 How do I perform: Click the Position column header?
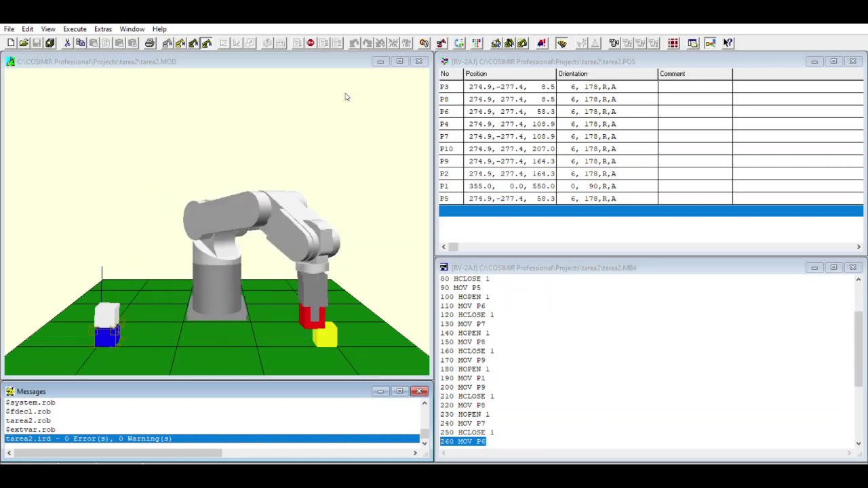coord(509,74)
